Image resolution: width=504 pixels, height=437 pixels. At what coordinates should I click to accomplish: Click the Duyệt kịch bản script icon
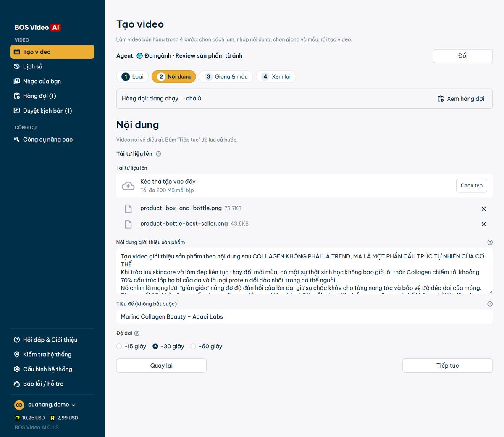click(x=17, y=111)
